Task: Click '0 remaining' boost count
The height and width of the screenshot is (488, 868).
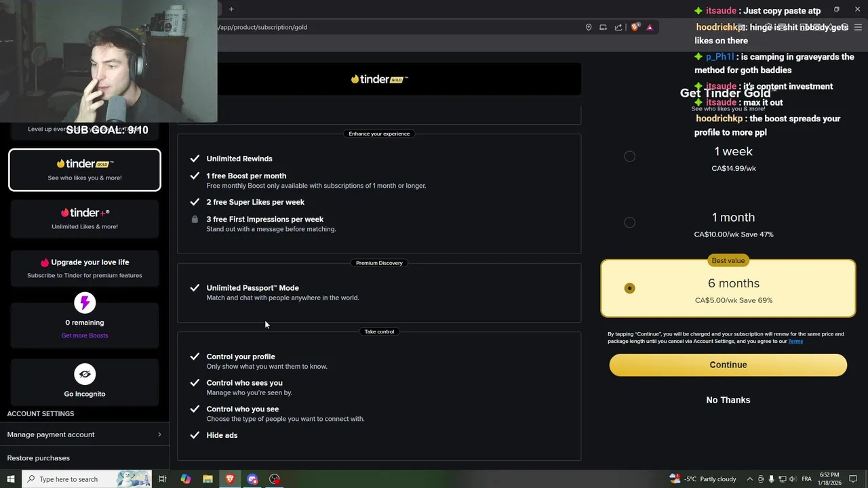Action: pyautogui.click(x=85, y=323)
